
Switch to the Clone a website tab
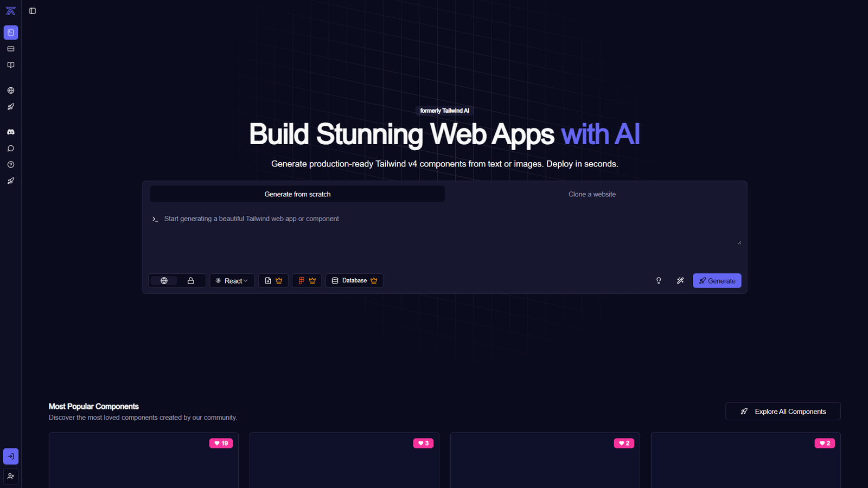[x=592, y=194]
